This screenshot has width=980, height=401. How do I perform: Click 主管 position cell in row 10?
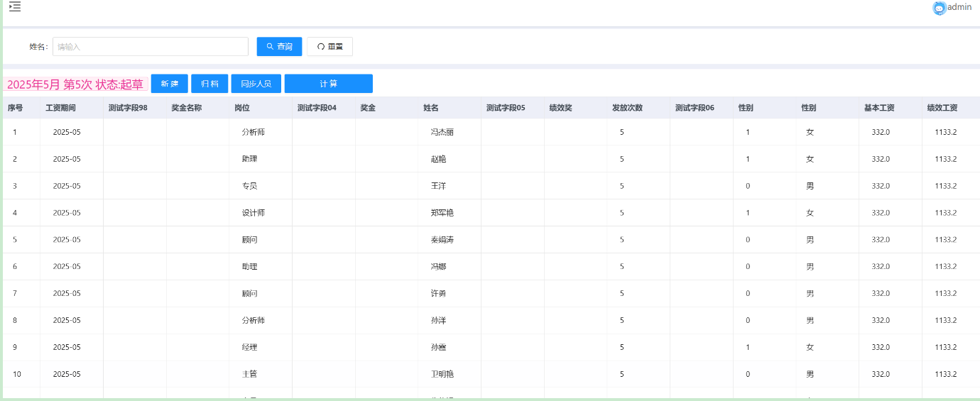point(250,374)
